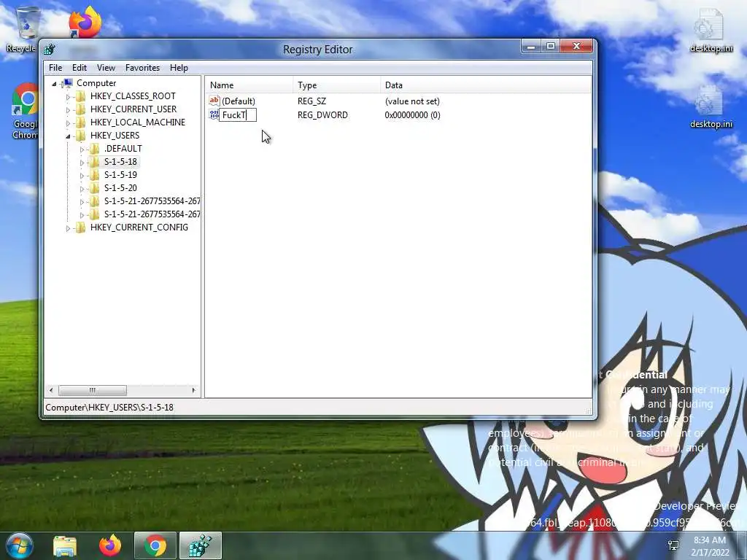Open the Favorites menu
The height and width of the screenshot is (560, 747).
pos(142,68)
